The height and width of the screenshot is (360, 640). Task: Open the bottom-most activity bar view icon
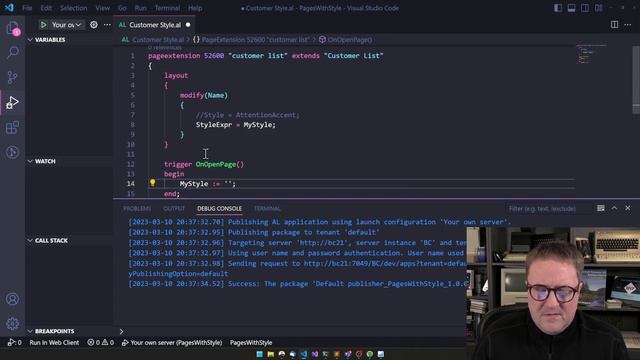pyautogui.click(x=13, y=152)
